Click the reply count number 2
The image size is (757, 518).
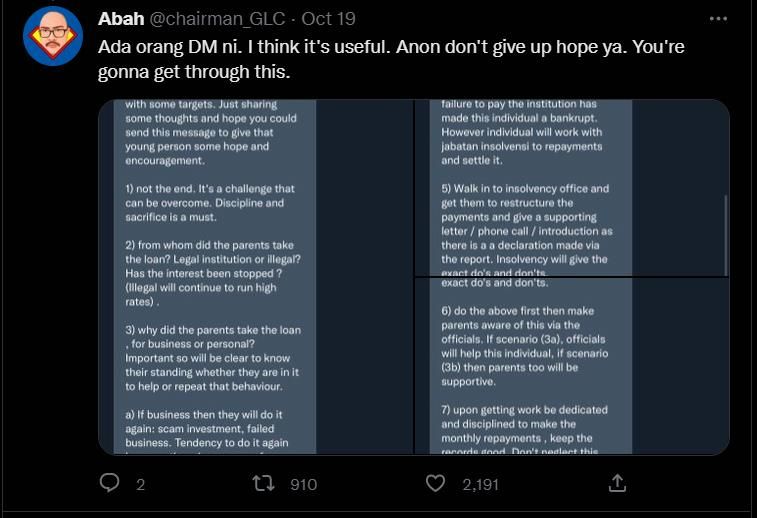coord(140,485)
